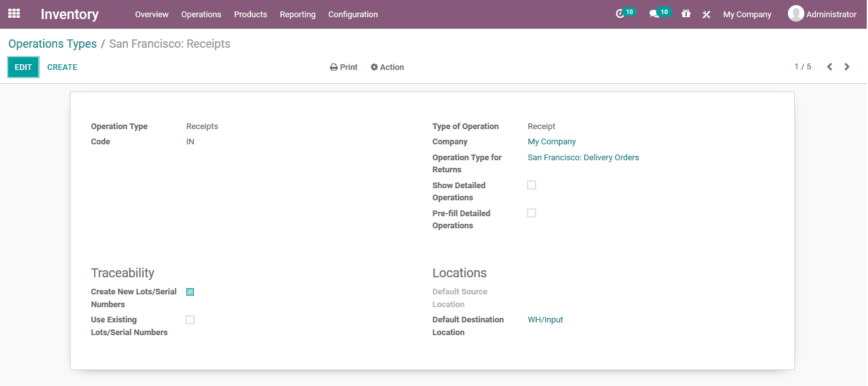Go to the previous record with left arrow
The height and width of the screenshot is (386, 868).
pos(829,66)
